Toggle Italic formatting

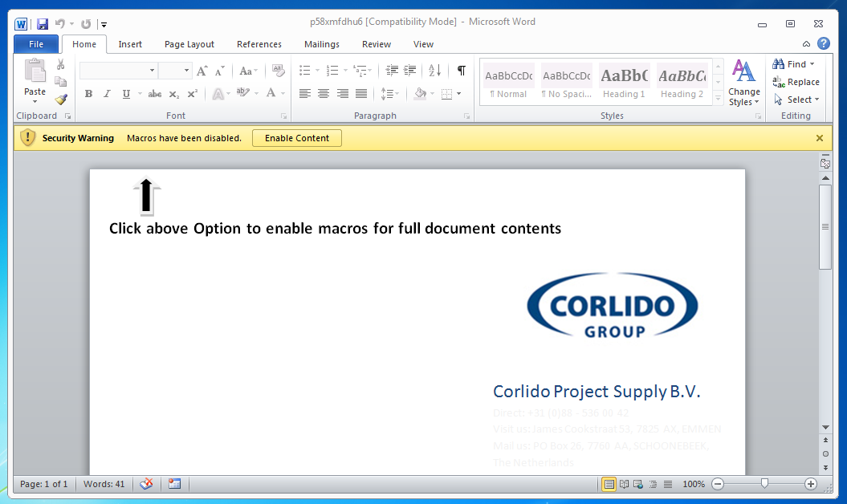[x=107, y=94]
